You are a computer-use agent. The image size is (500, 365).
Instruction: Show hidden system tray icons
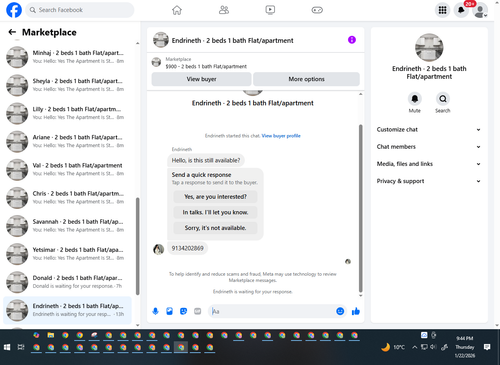414,347
